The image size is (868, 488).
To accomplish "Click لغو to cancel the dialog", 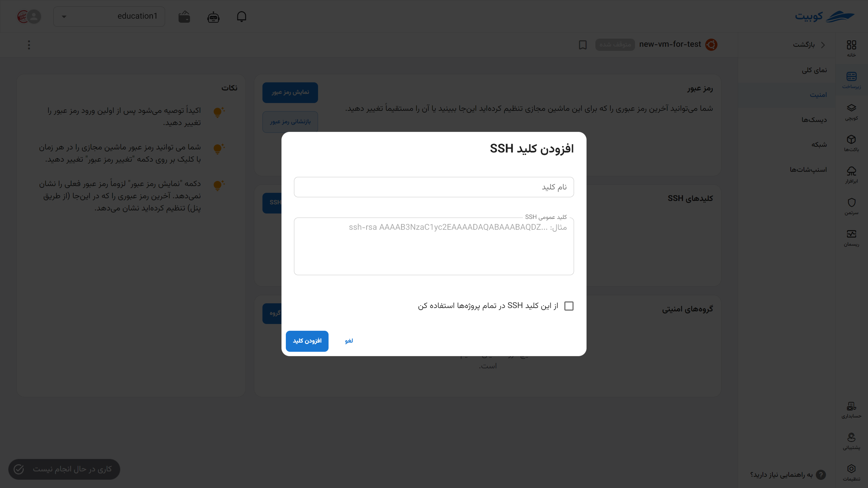I will (348, 341).
